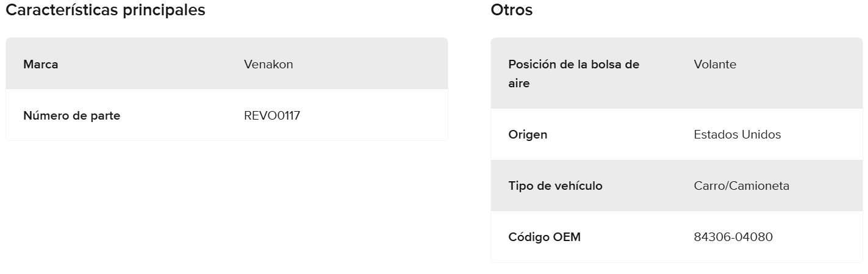
Task: Click the Venakon brand value
Action: 268,64
